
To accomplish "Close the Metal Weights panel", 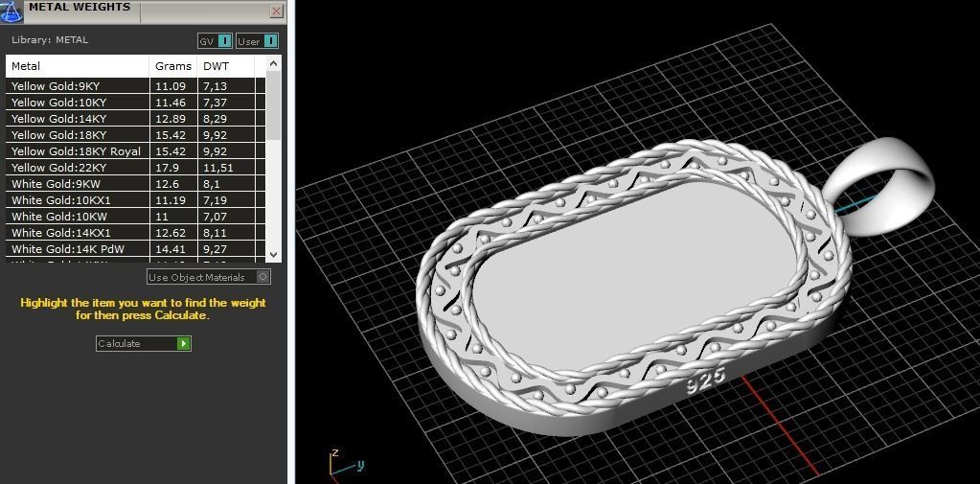I will pyautogui.click(x=276, y=11).
